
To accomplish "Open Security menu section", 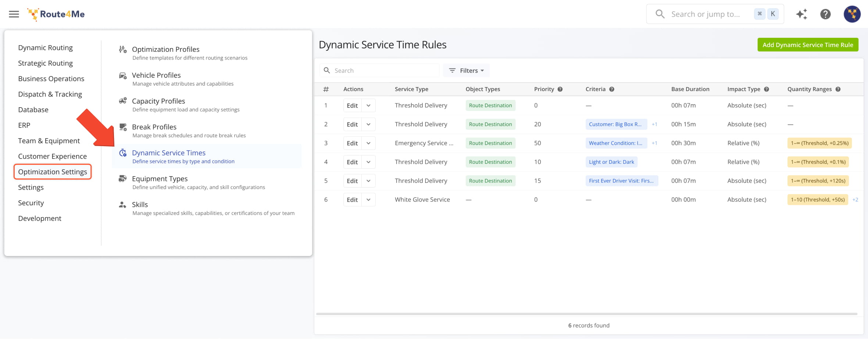I will pos(31,203).
